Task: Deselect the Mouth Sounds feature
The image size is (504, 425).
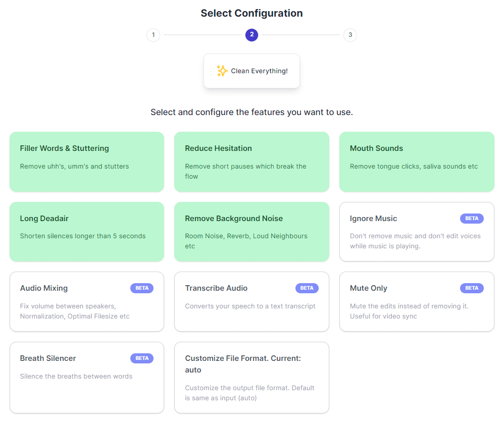Action: tap(417, 162)
